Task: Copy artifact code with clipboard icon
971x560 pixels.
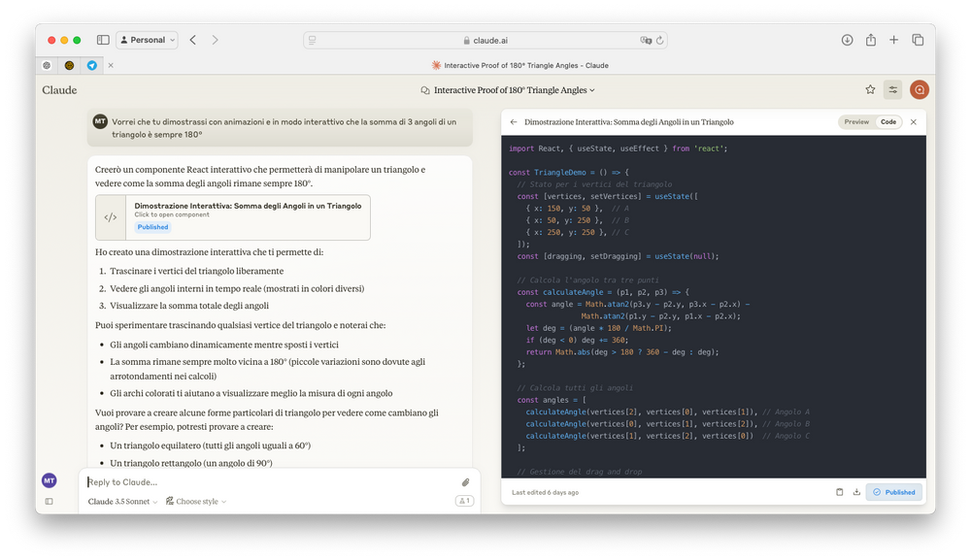Action: [840, 492]
